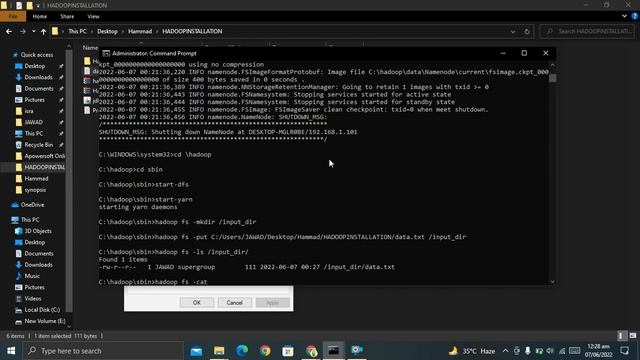
Task: Click Type here to search box
Action: coord(103,351)
